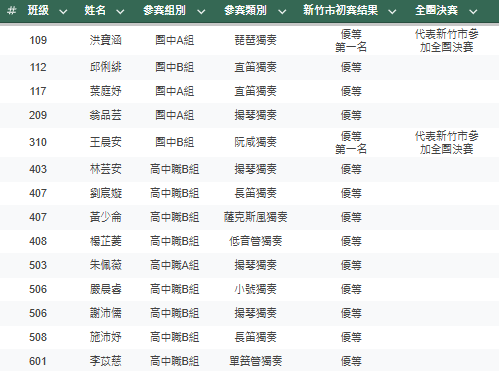Click the name 葉庭妤

tap(106, 91)
